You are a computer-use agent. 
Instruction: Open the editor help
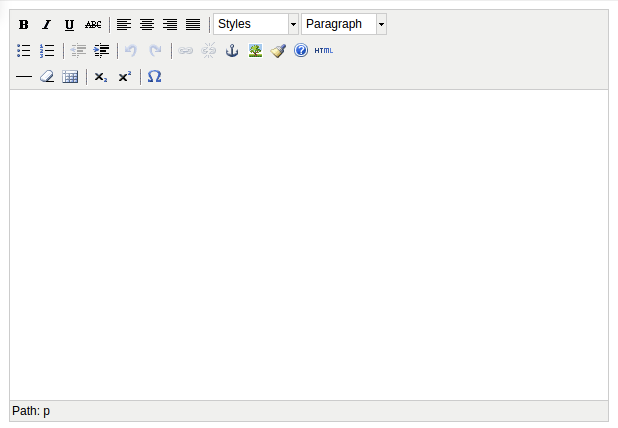(x=301, y=50)
